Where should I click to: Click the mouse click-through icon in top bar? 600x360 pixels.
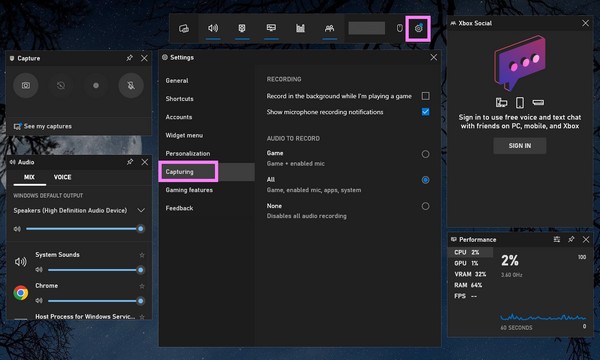click(x=399, y=28)
